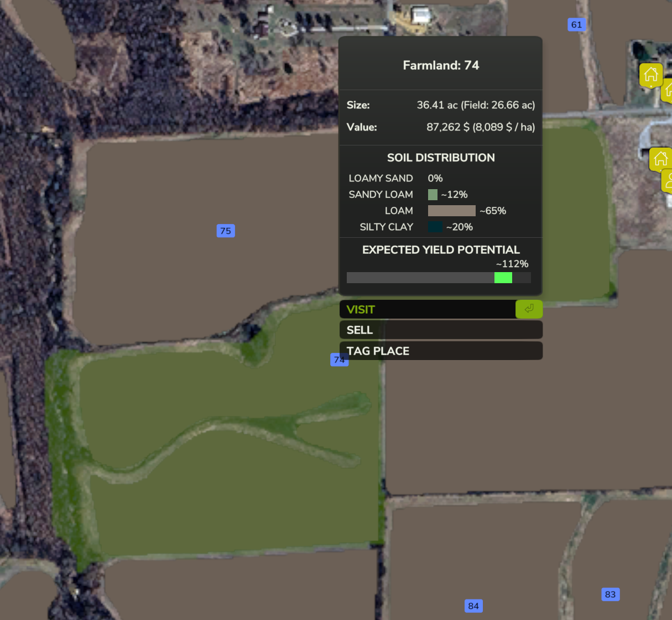Image resolution: width=672 pixels, height=620 pixels.
Task: Click the farmland 83 number marker
Action: tap(610, 595)
